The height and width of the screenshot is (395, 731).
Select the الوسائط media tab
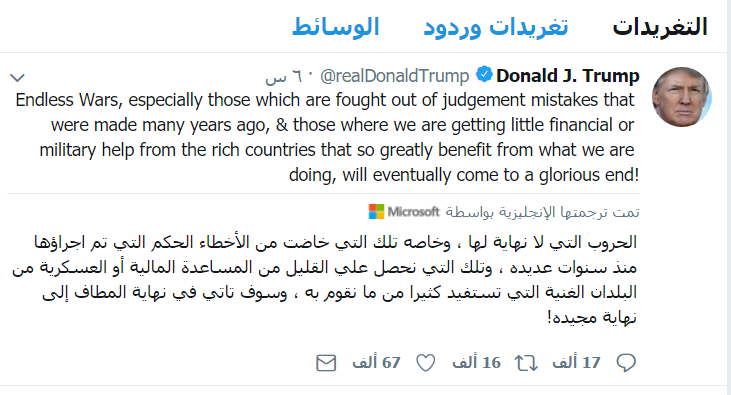pyautogui.click(x=336, y=27)
